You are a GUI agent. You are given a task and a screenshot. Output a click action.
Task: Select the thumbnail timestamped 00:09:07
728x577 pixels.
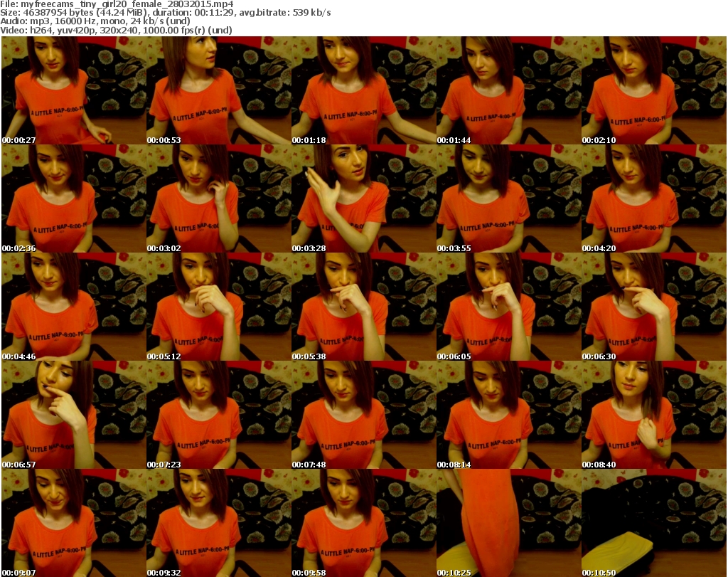74,523
